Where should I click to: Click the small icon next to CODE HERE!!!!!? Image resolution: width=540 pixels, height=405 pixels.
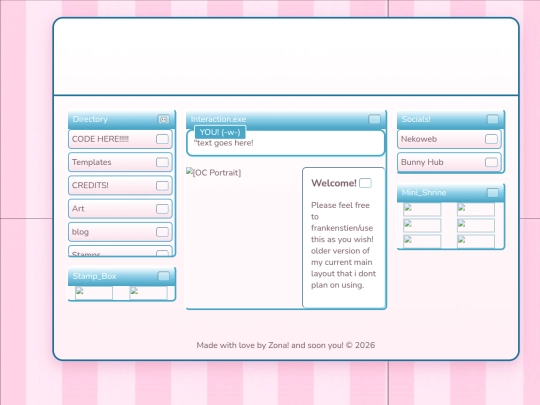tap(162, 139)
